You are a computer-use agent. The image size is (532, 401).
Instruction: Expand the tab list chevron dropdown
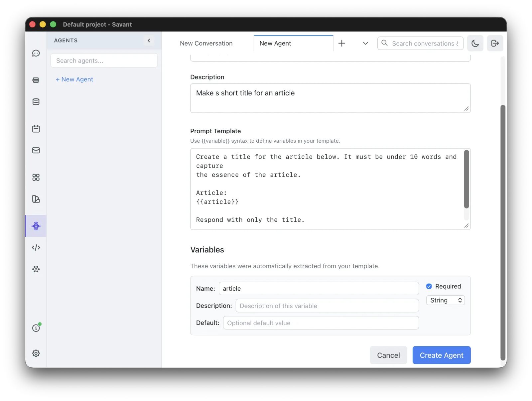tap(365, 43)
